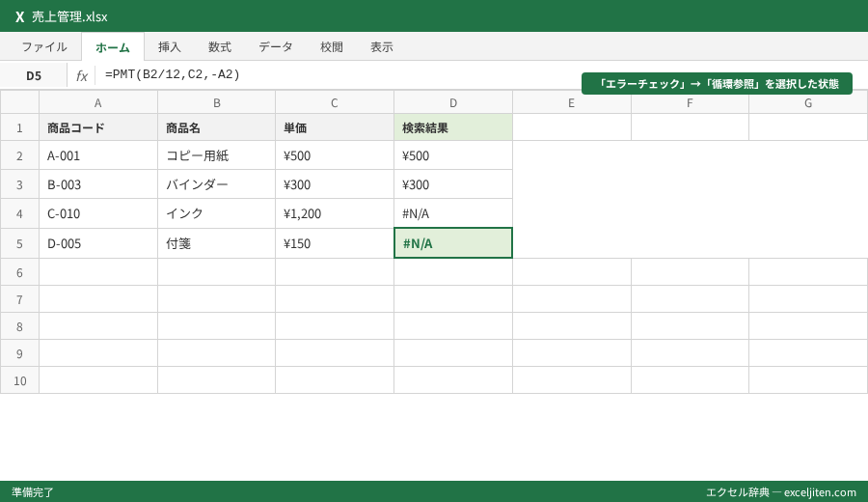The image size is (868, 502).
Task: Select column D header
Action: coord(453,102)
